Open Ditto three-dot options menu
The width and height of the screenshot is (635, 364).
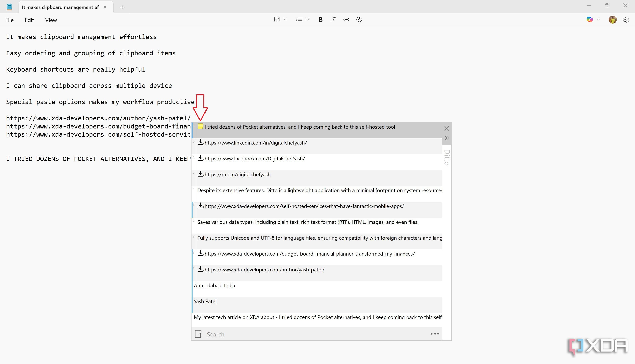click(435, 334)
